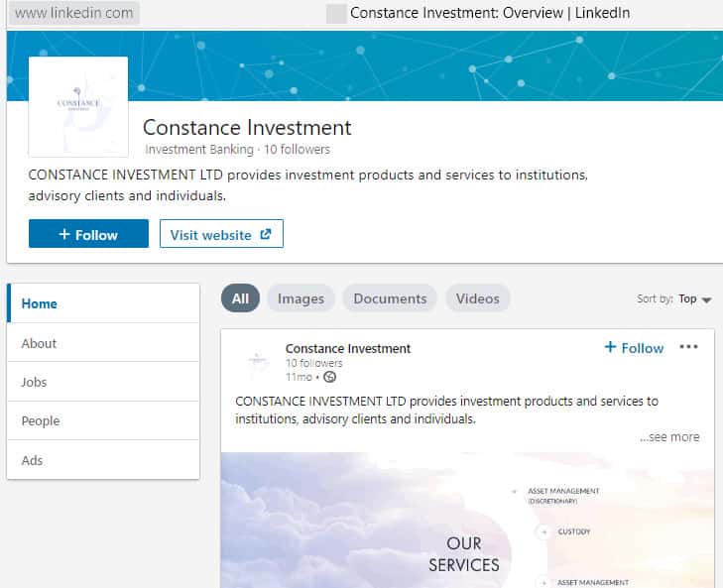
Task: Open the People sidebar item
Action: coord(41,421)
